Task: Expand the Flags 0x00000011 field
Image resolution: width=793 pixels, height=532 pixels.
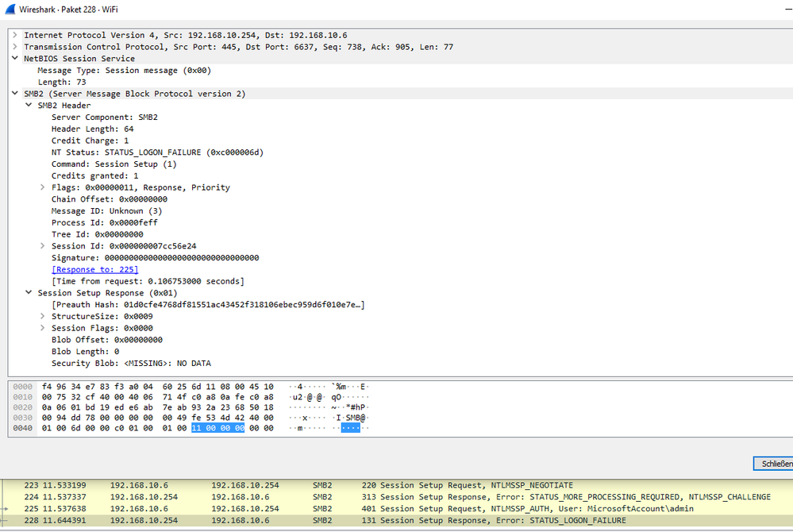Action: [42, 187]
